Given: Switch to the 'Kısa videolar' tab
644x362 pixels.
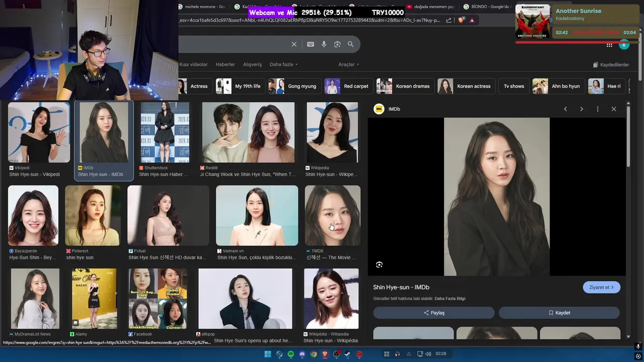Looking at the screenshot, I should tap(194, 64).
